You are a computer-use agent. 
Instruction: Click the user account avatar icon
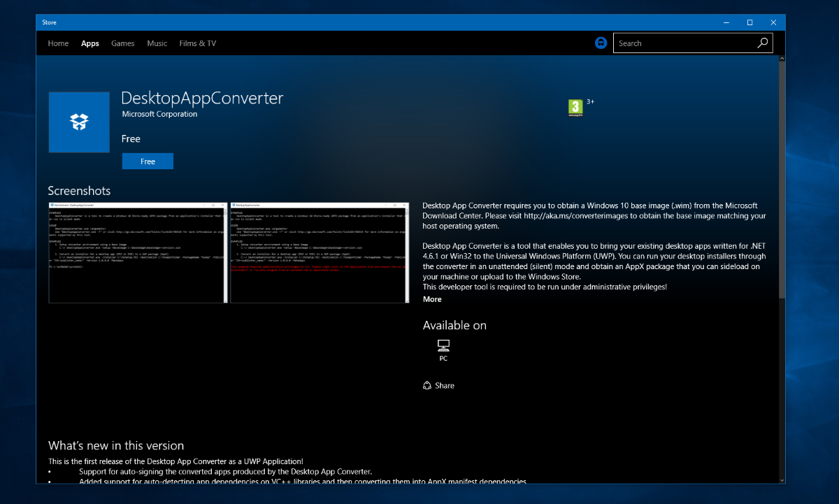pos(601,43)
